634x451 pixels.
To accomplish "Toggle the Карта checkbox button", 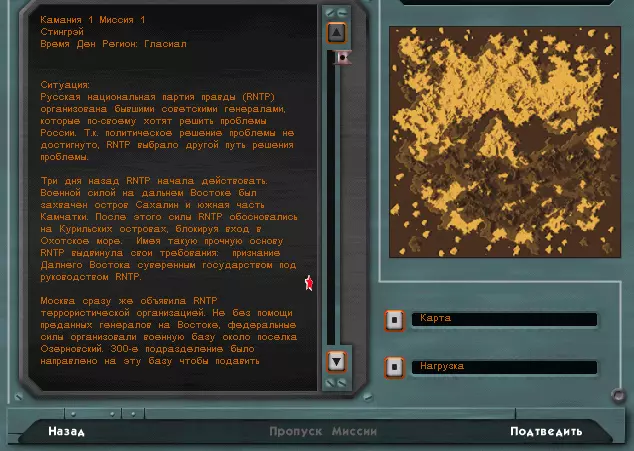I will click(x=394, y=321).
